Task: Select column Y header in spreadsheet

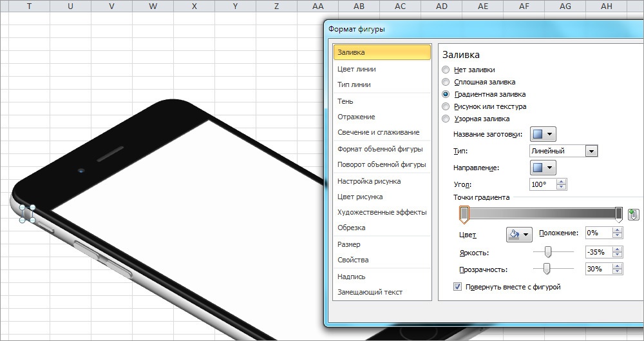Action: [235, 6]
